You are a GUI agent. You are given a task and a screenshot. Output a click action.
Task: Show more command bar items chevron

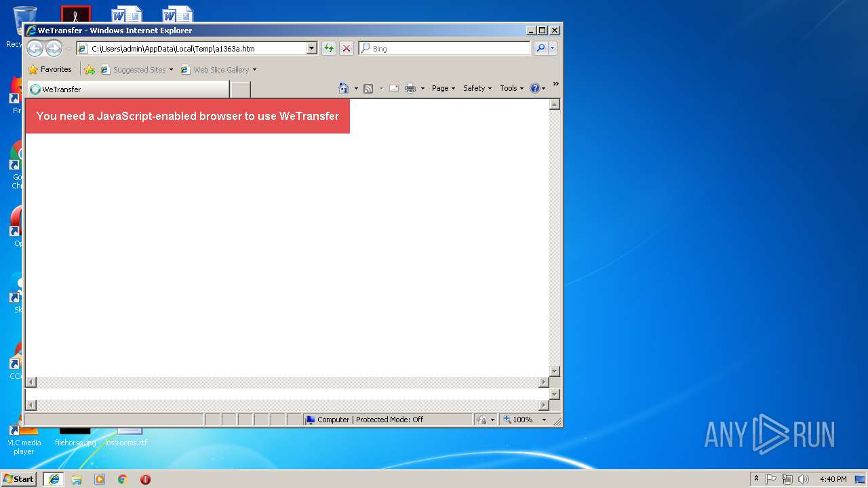(555, 84)
